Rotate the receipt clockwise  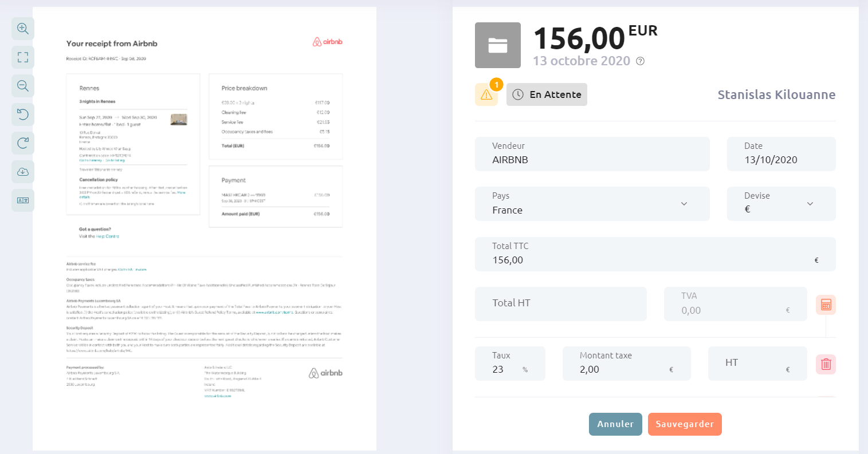(23, 143)
